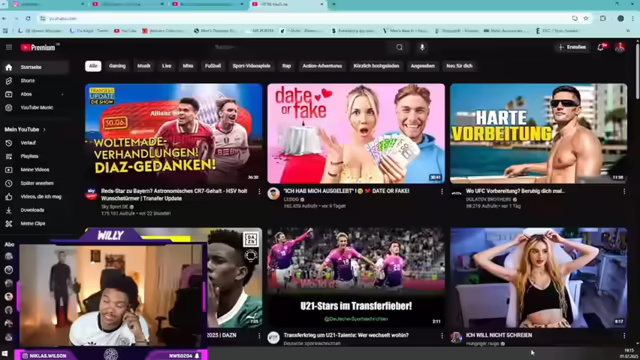The image size is (640, 360).
Task: Open the YouTube hamburger guide menu
Action: 9,47
